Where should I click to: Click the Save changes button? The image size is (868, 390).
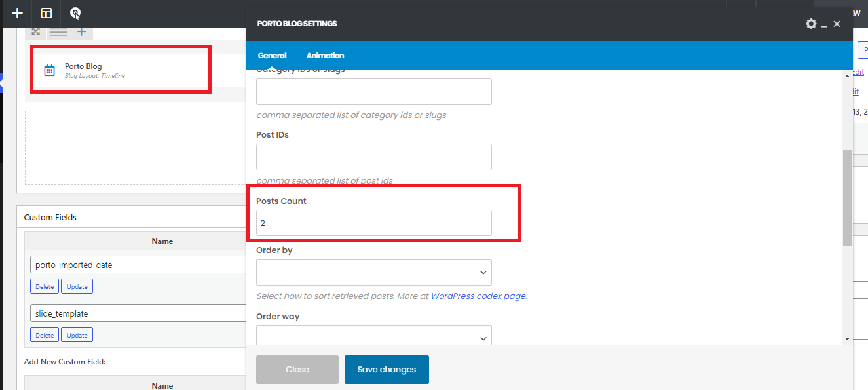387,370
